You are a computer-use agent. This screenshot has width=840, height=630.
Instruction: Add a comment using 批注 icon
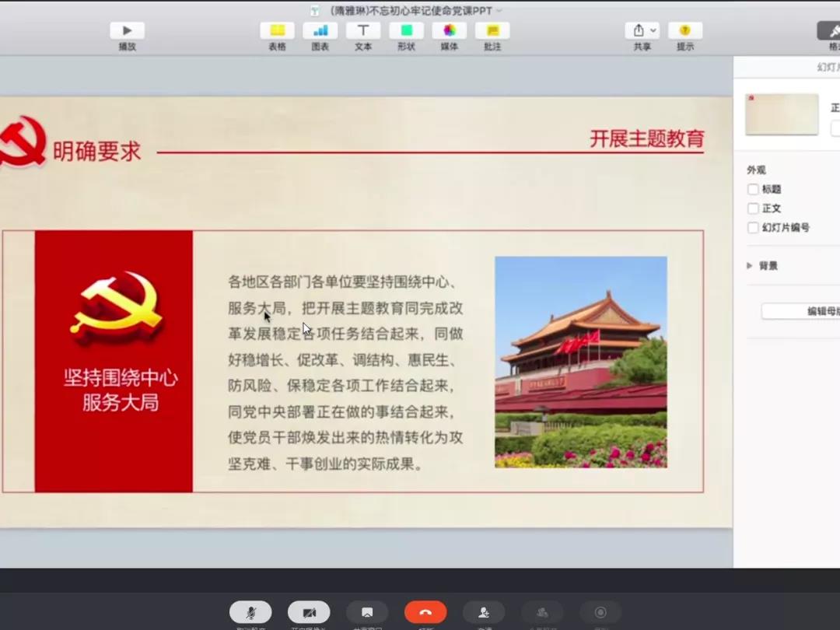coord(492,31)
